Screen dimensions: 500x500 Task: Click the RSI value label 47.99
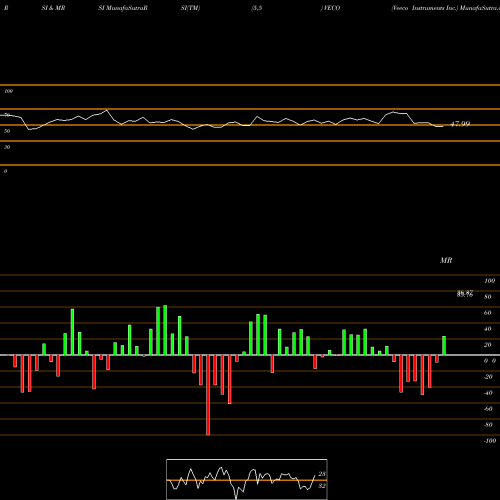460,124
